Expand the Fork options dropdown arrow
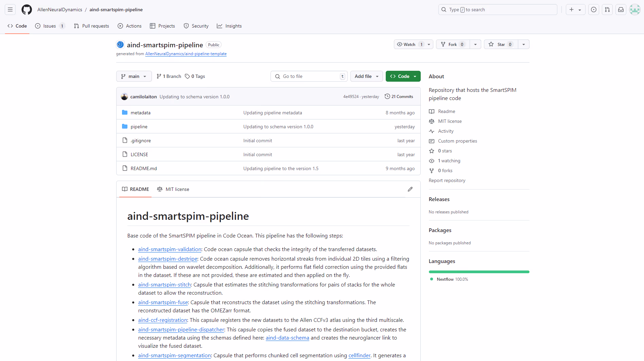The width and height of the screenshot is (644, 361). pyautogui.click(x=475, y=44)
